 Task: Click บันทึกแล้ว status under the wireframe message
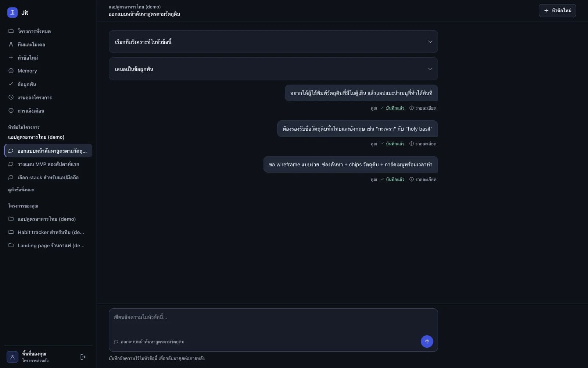click(392, 180)
